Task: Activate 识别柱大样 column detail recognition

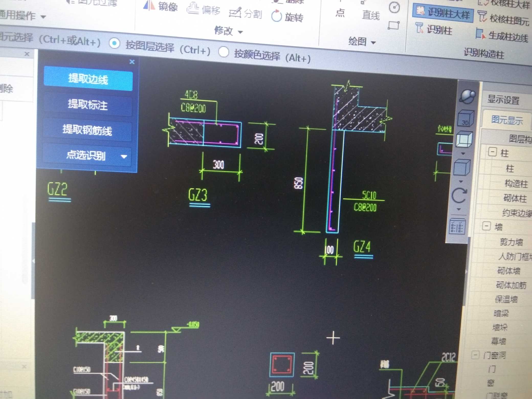Action: click(443, 13)
